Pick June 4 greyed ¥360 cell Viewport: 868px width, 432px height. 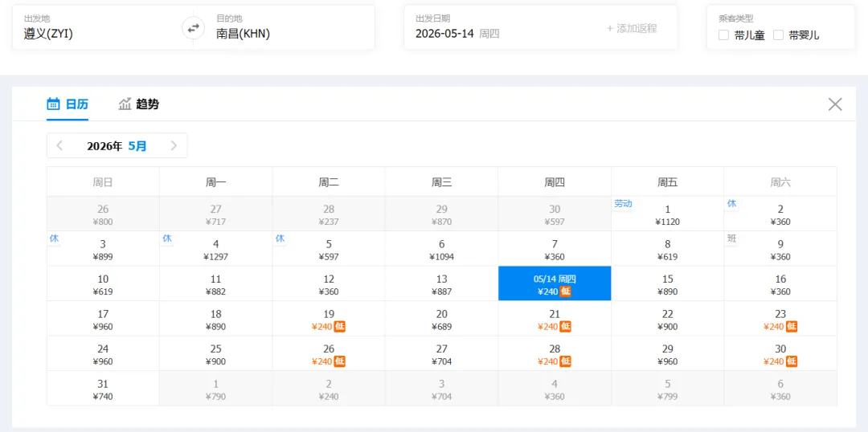(555, 389)
